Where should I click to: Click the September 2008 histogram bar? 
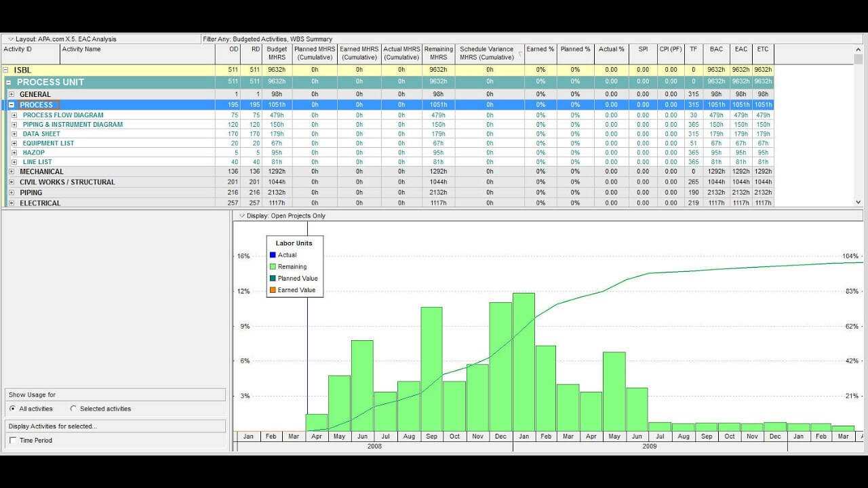[x=431, y=369]
